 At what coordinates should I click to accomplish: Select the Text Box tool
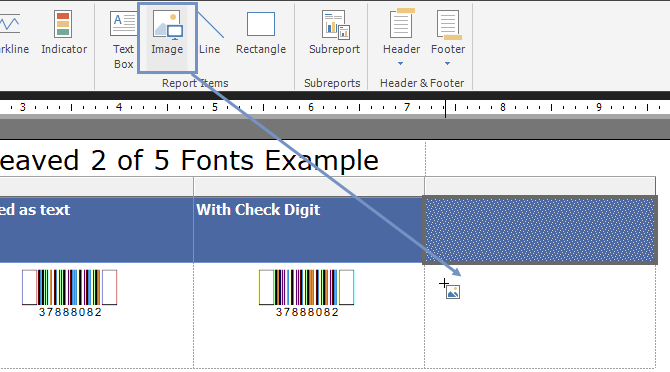[123, 39]
